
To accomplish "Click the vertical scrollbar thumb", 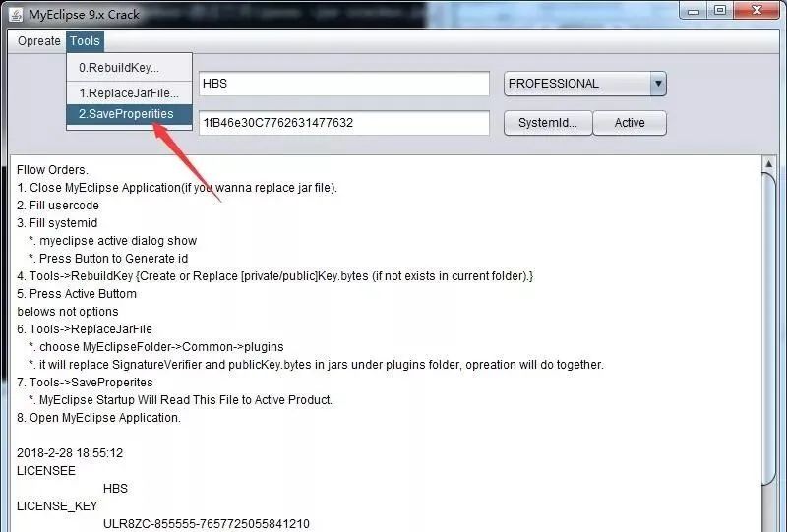I will (x=769, y=325).
